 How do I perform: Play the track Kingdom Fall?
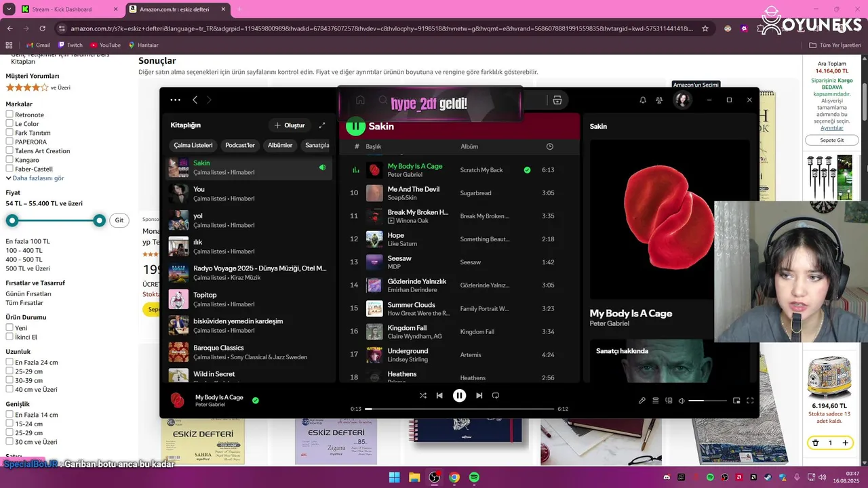460,331
